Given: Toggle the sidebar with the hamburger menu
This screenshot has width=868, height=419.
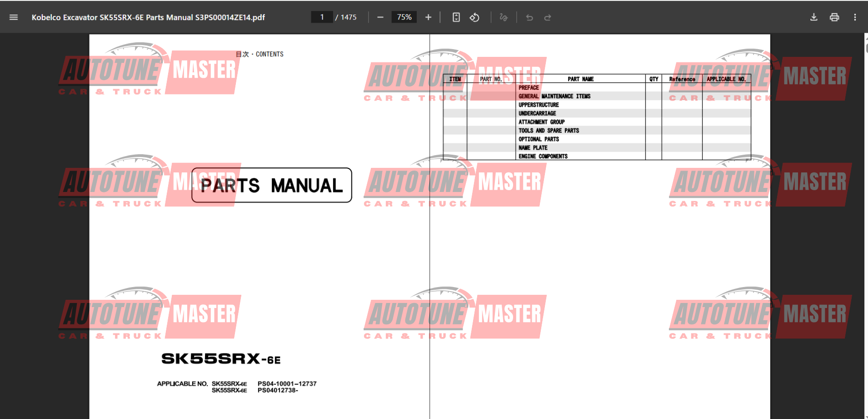Looking at the screenshot, I should (x=14, y=17).
